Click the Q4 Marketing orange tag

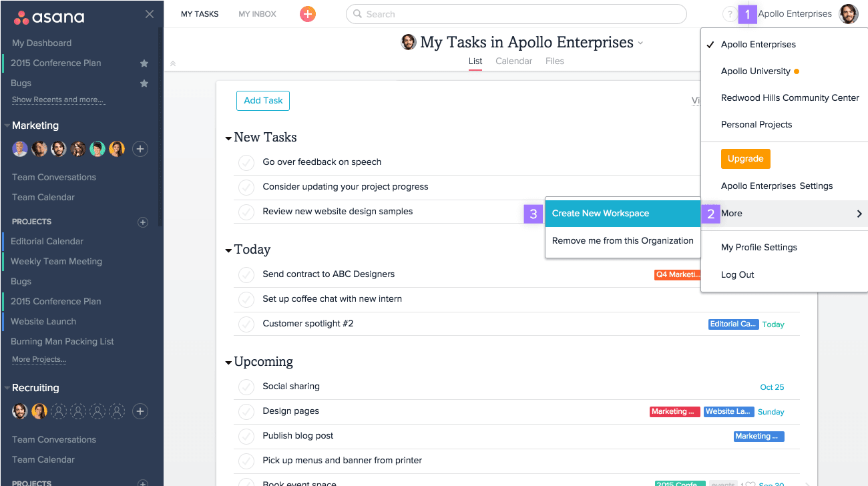(x=678, y=274)
